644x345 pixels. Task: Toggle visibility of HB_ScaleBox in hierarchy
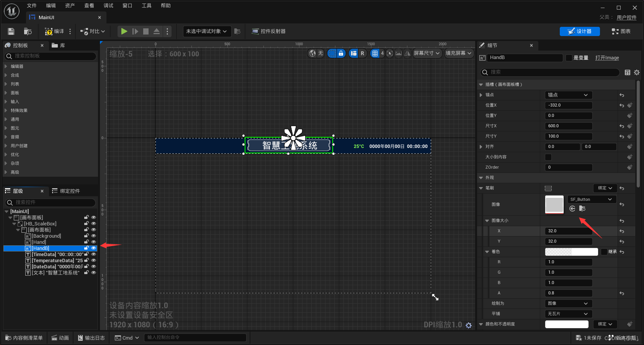[x=93, y=223]
